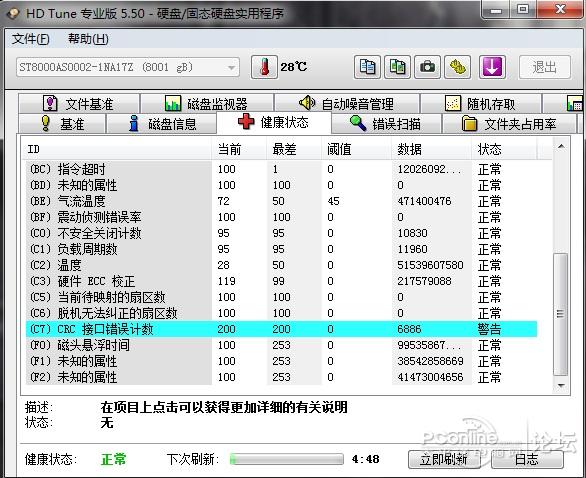Open the 自动噪音管理 tab
This screenshot has height=478, width=586.
coord(346,104)
